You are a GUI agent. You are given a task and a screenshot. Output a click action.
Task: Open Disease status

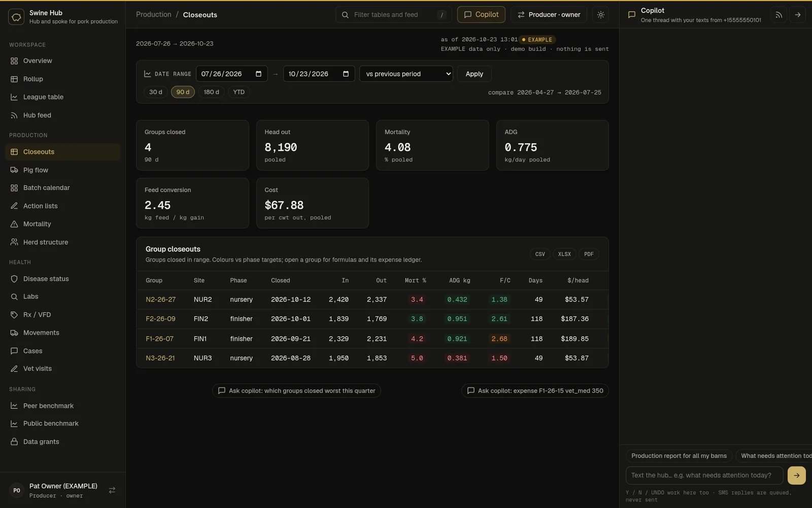[x=63, y=279]
